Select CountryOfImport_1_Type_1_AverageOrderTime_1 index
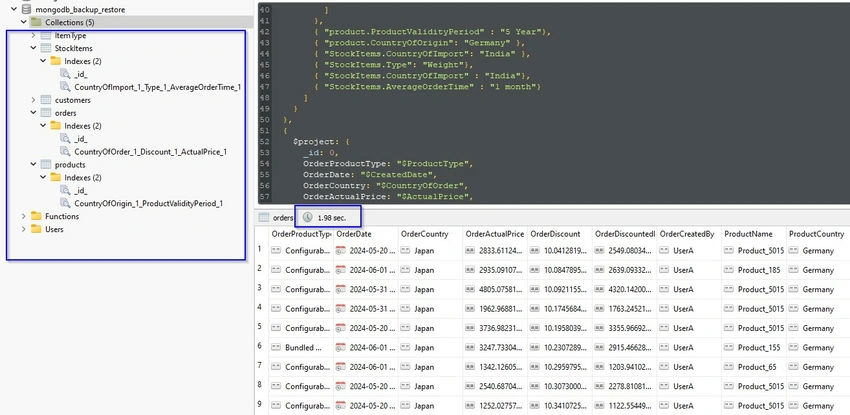Image resolution: width=850 pixels, height=415 pixels. coord(158,87)
